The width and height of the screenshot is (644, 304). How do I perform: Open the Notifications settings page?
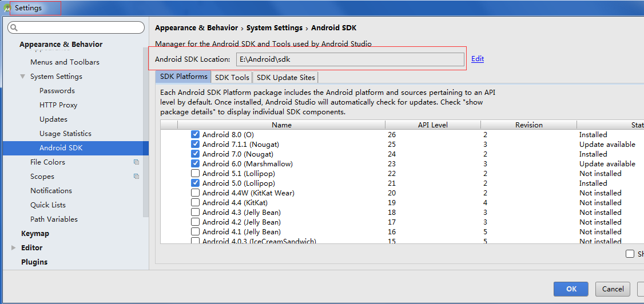point(51,191)
